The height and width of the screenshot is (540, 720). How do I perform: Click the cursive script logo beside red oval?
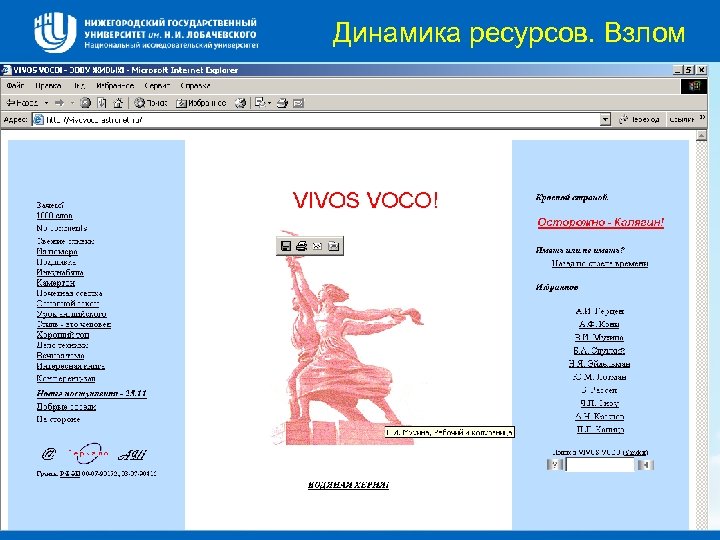click(x=132, y=455)
